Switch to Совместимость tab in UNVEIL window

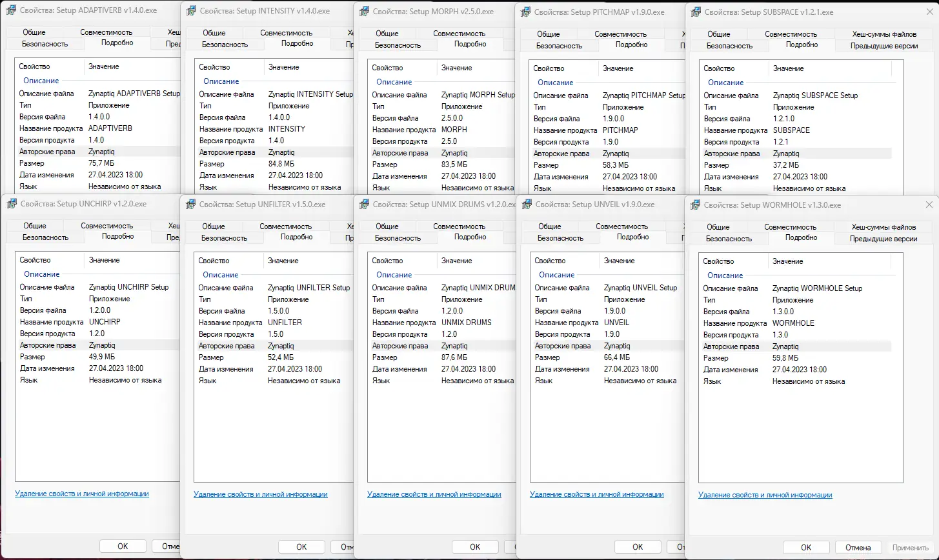pos(622,226)
